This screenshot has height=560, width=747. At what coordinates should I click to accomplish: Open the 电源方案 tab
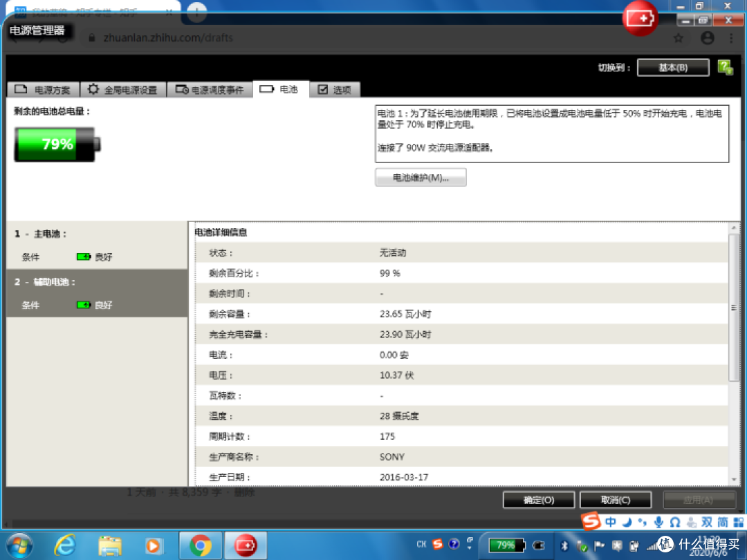[x=44, y=89]
